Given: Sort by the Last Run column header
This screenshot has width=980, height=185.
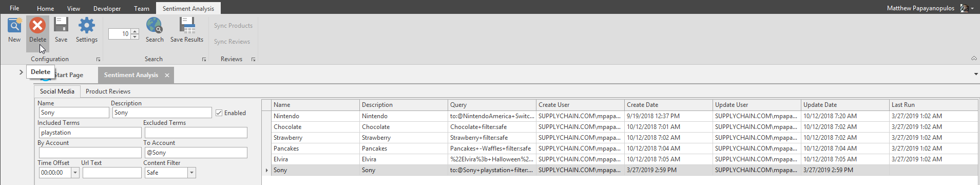Looking at the screenshot, I should click(x=933, y=105).
